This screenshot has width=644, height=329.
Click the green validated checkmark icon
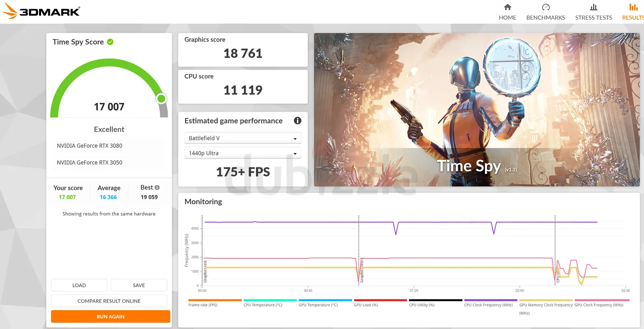(110, 42)
